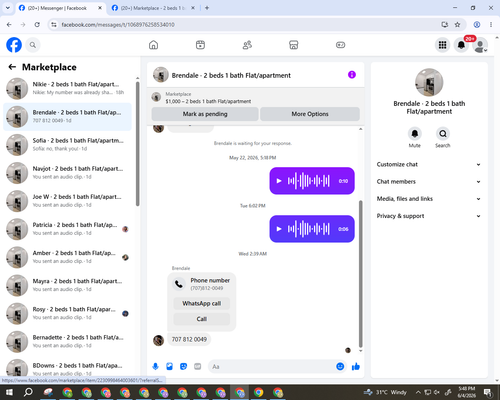500x400 pixels.
Task: Attach a photo using the image icon
Action: (x=169, y=367)
